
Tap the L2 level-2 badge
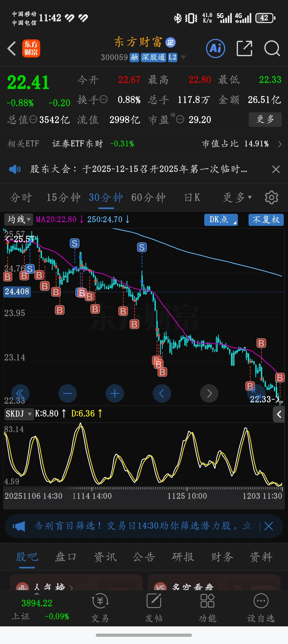coord(173,57)
